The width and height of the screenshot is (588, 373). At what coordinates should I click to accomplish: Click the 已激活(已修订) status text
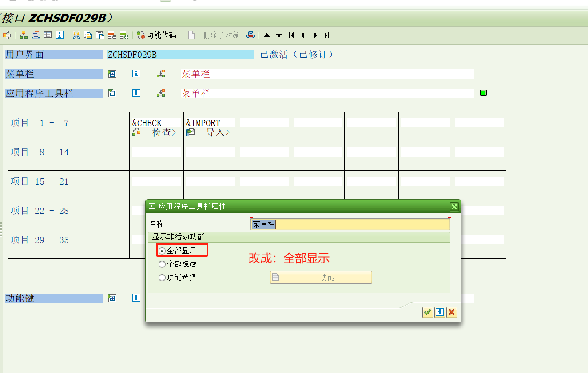297,55
